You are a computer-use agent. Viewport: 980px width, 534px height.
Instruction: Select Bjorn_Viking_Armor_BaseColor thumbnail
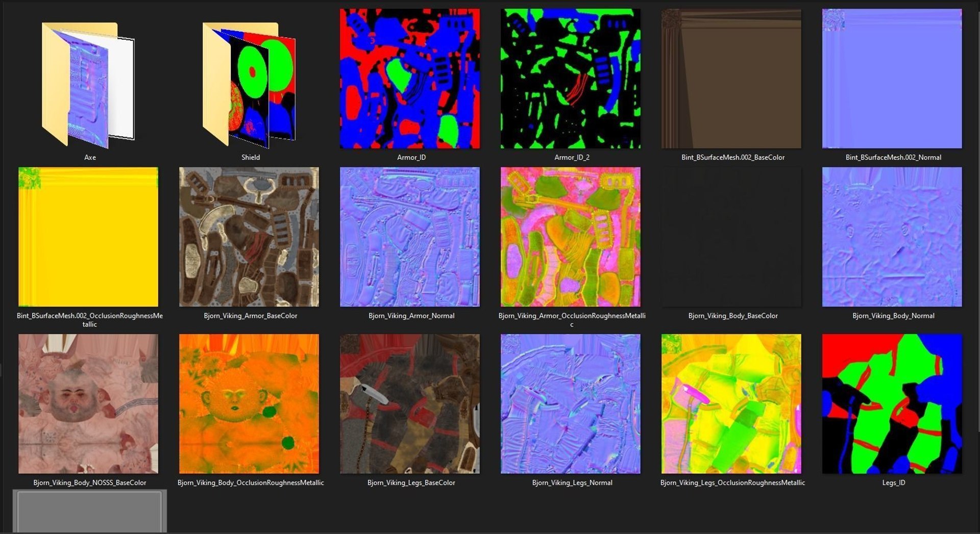tap(249, 237)
